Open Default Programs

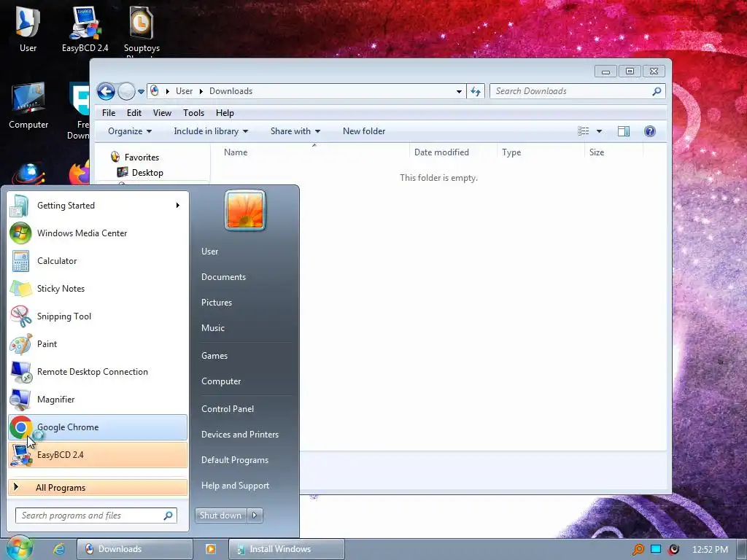(234, 460)
